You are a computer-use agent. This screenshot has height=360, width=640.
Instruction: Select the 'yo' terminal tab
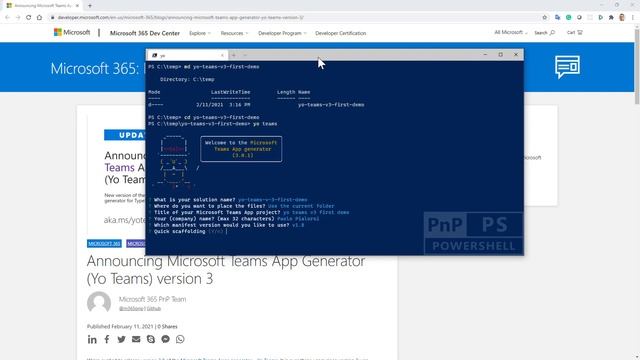point(187,55)
